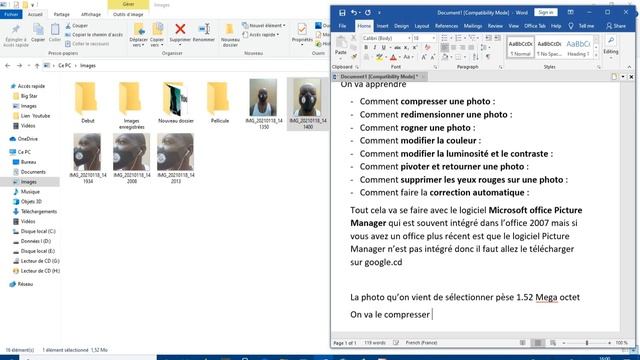
Task: Click the Font Color red A swatch
Action: [393, 57]
